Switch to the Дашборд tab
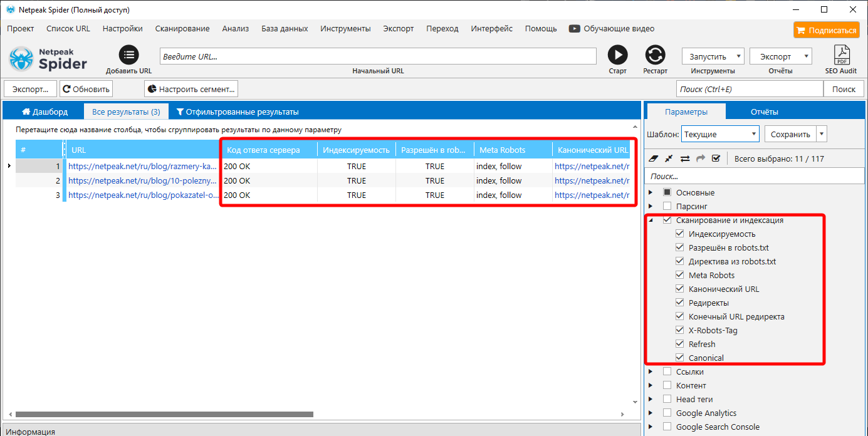This screenshot has width=868, height=436. click(44, 112)
